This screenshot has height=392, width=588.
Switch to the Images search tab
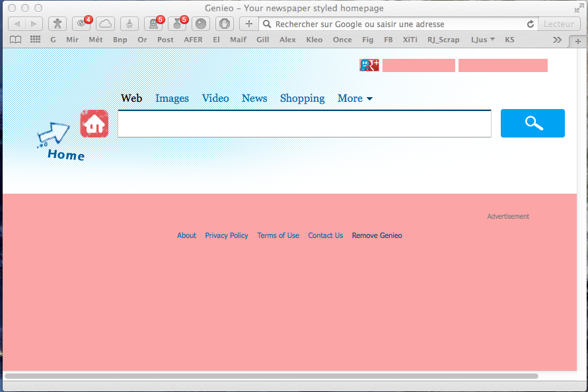172,98
